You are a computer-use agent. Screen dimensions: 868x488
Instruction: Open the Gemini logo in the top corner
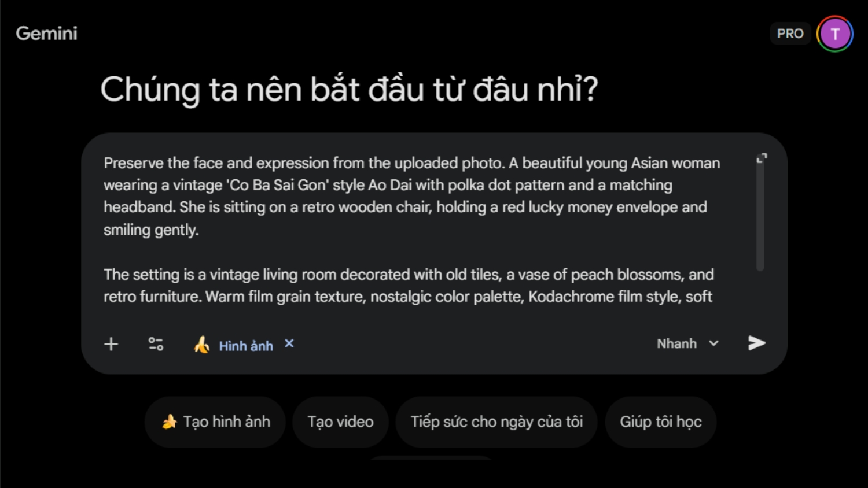[46, 33]
